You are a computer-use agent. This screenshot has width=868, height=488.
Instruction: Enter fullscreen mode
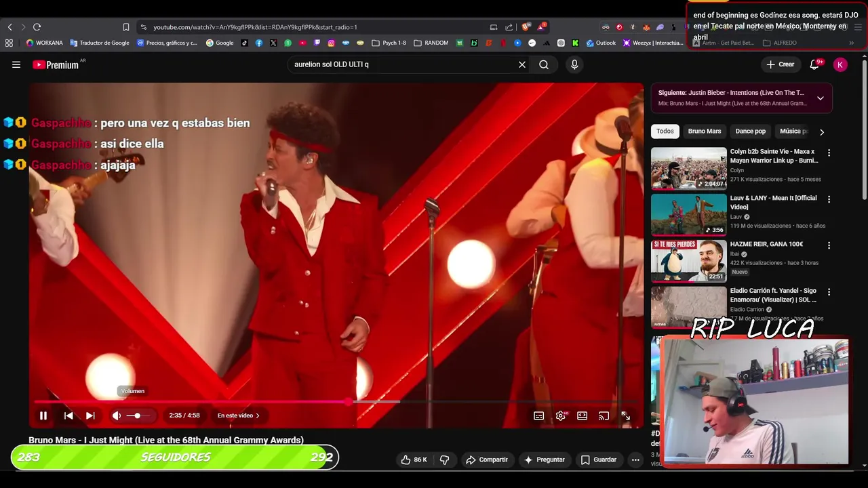[x=626, y=415]
